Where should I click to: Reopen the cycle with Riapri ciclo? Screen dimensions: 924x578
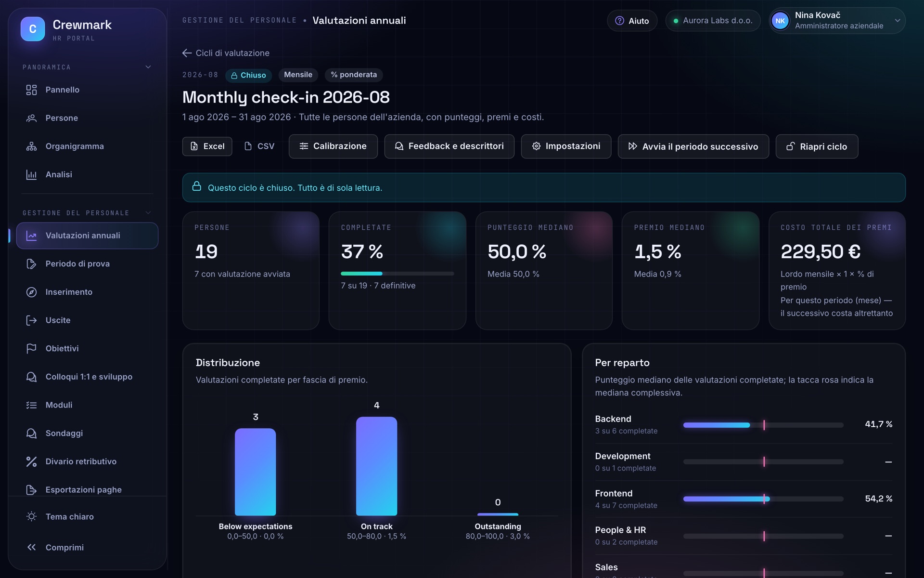coord(817,146)
